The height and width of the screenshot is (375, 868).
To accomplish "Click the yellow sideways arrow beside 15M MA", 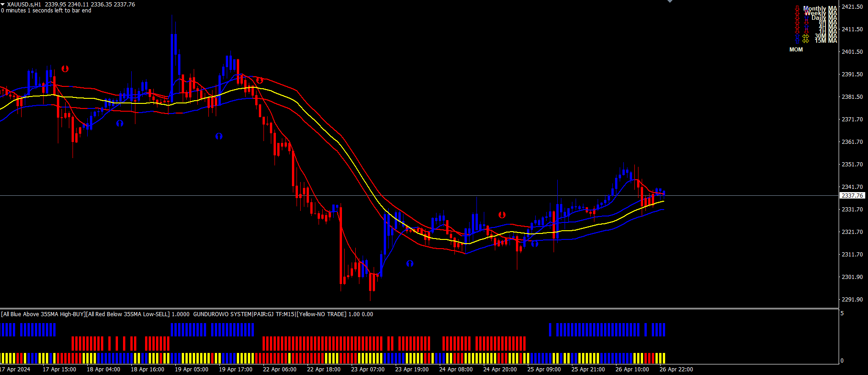I will 806,41.
